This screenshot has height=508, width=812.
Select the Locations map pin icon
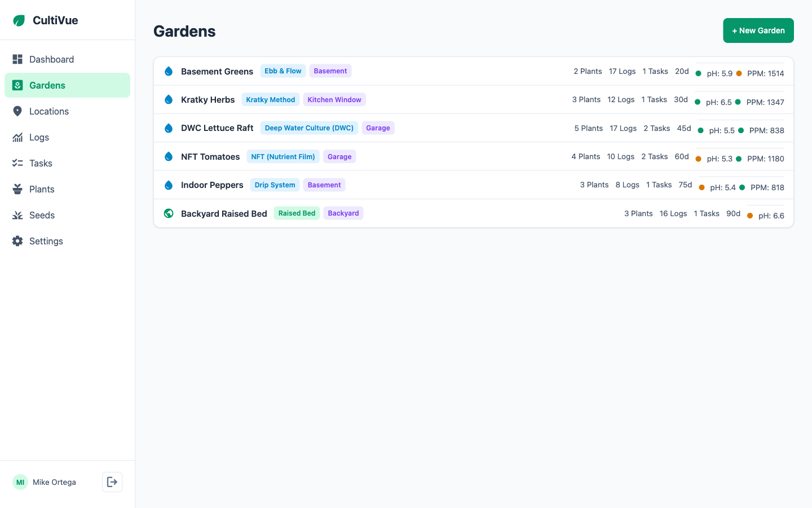point(17,111)
